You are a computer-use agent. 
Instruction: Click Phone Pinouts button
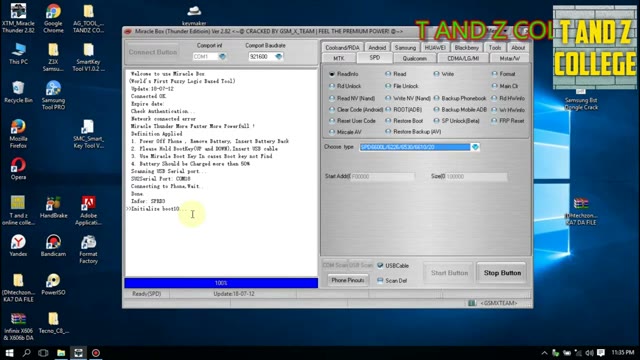(348, 280)
